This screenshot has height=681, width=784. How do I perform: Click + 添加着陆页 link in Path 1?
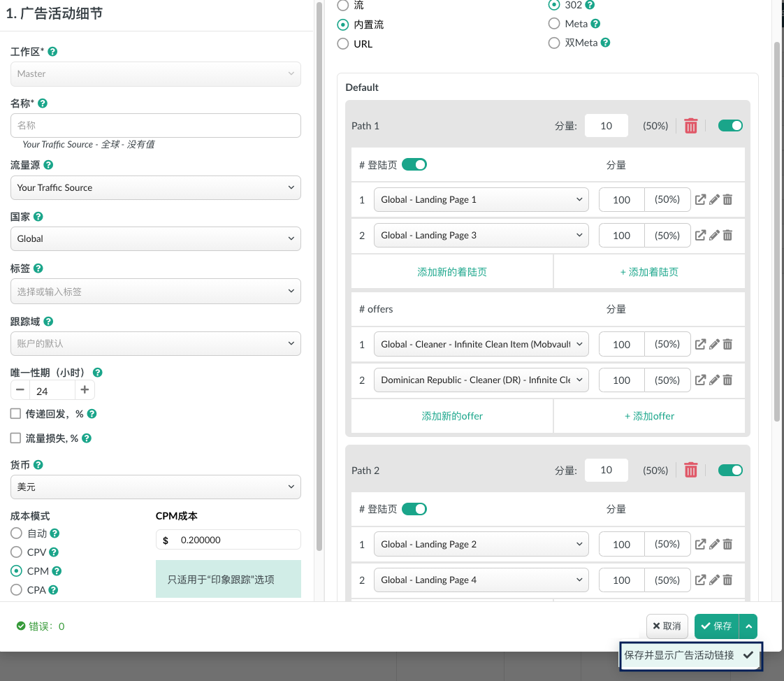click(x=649, y=272)
